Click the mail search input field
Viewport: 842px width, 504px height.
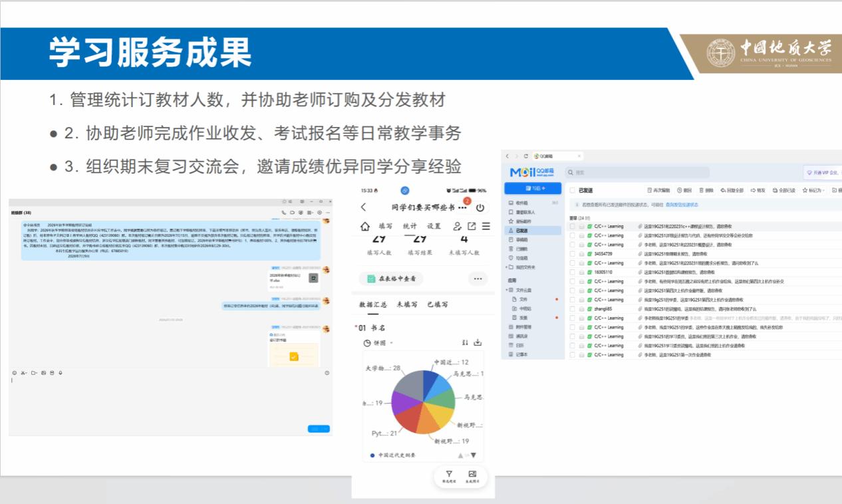coord(681,172)
